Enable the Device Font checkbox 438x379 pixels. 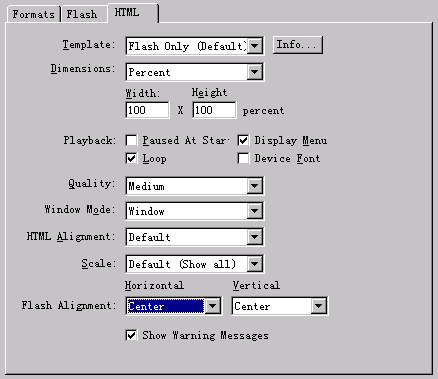click(243, 158)
